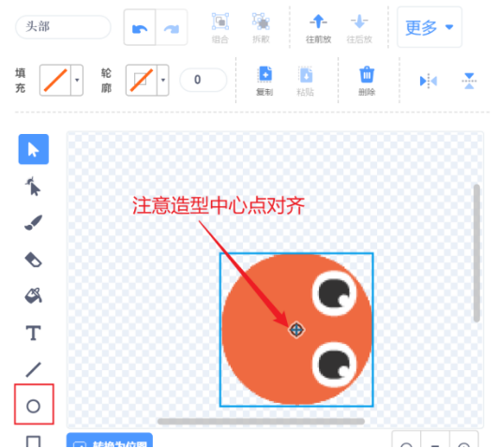
Task: Select the Fill bucket tool
Action: tap(33, 296)
